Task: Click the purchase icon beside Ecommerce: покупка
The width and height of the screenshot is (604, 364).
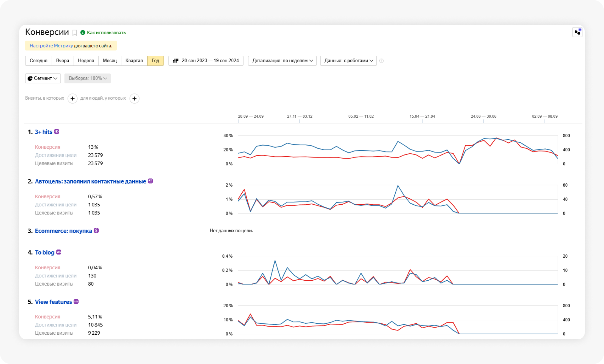Action: tap(96, 230)
